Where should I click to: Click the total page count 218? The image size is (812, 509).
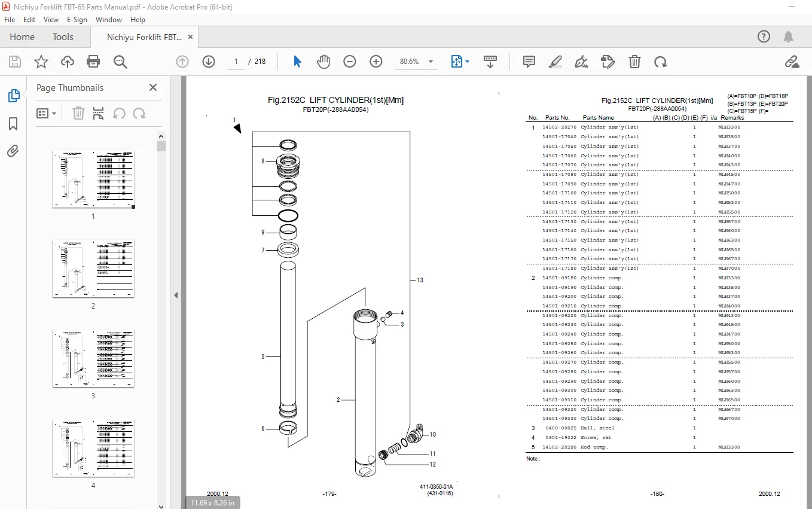tap(260, 62)
